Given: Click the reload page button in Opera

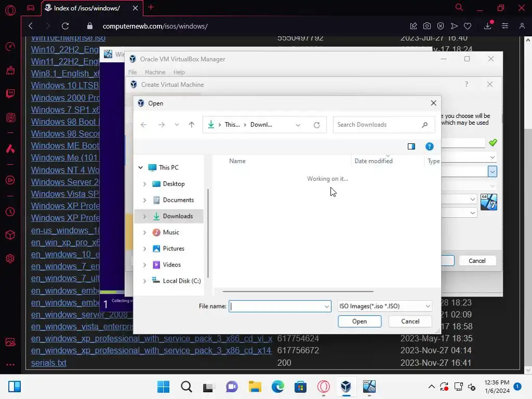Looking at the screenshot, I should [x=65, y=26].
